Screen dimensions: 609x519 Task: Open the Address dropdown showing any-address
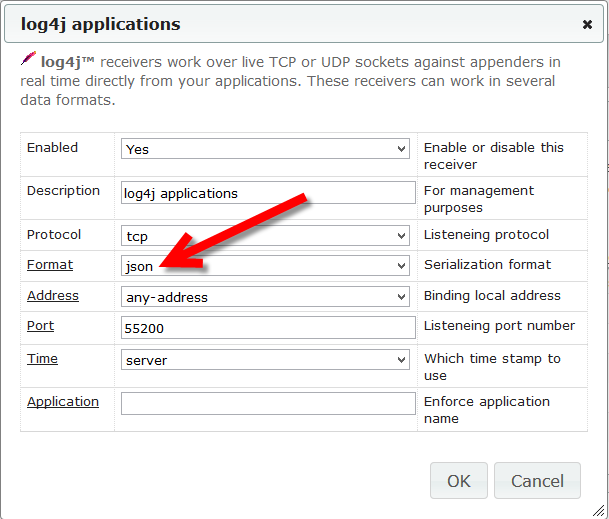click(x=265, y=297)
